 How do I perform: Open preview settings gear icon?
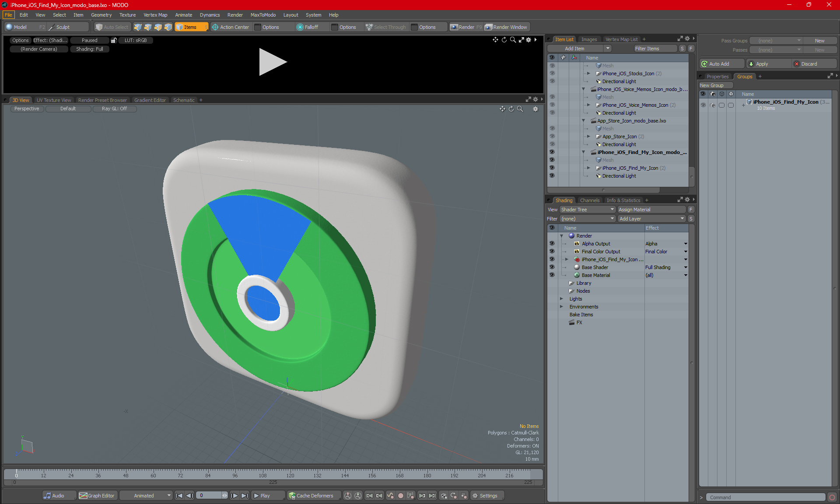point(528,40)
